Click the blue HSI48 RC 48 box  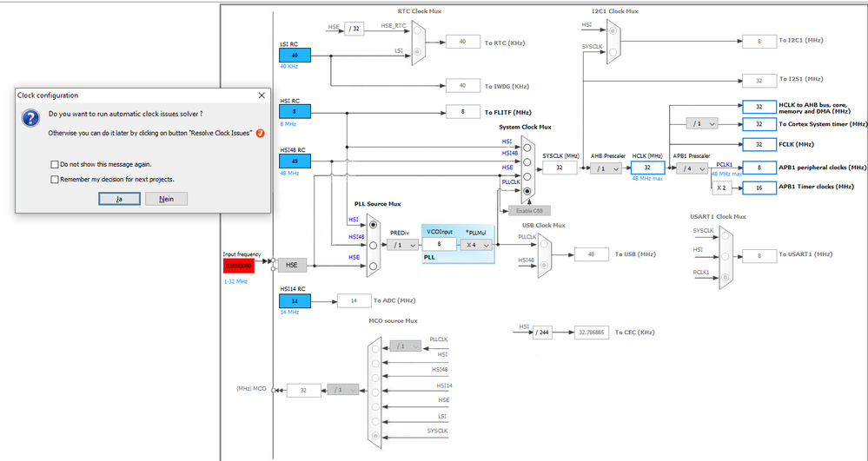tap(295, 161)
